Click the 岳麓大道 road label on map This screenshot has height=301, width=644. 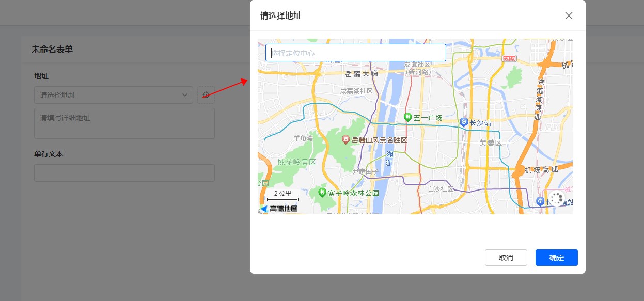tap(362, 74)
